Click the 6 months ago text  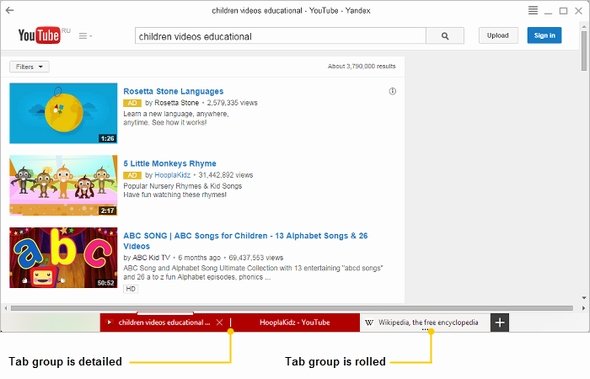(199, 257)
